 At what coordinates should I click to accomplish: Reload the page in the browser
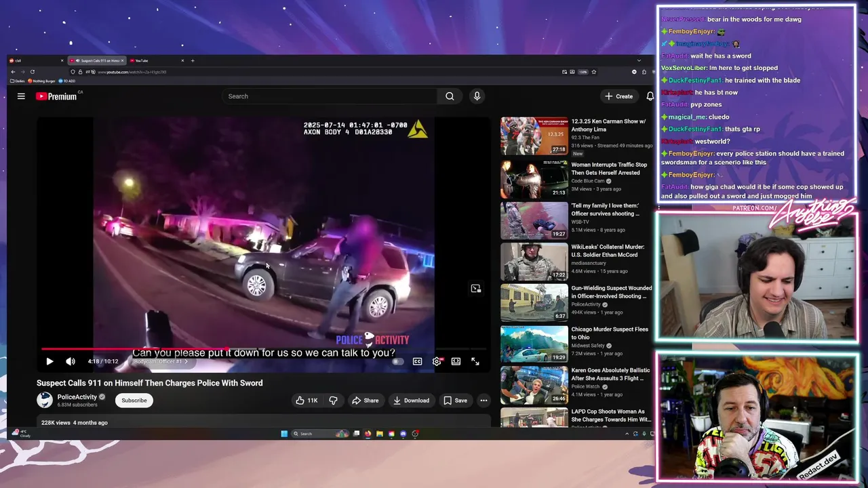(32, 72)
